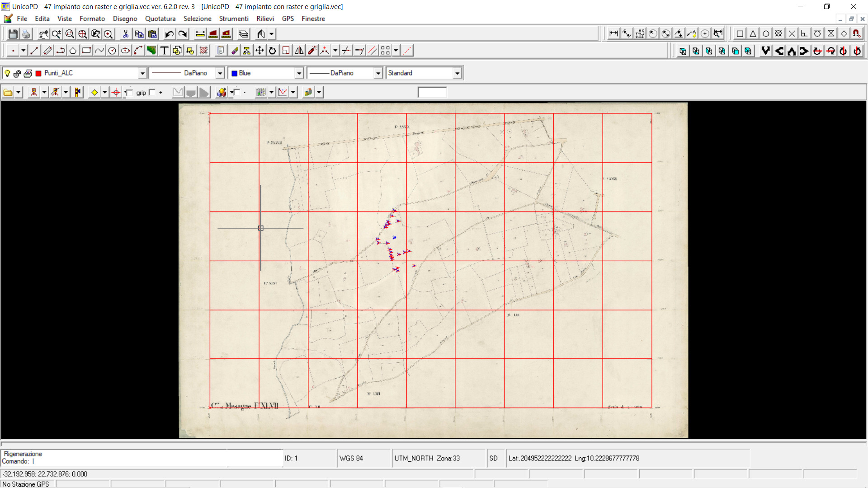This screenshot has width=868, height=488.
Task: Open the Blue color dropdown
Action: (299, 73)
